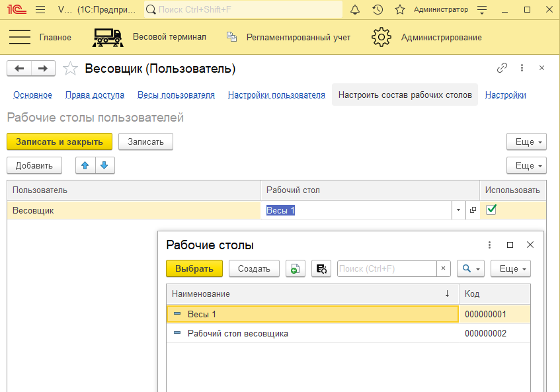Viewport: 560px width, 392px height.
Task: Copy link to this form icon
Action: [x=502, y=68]
